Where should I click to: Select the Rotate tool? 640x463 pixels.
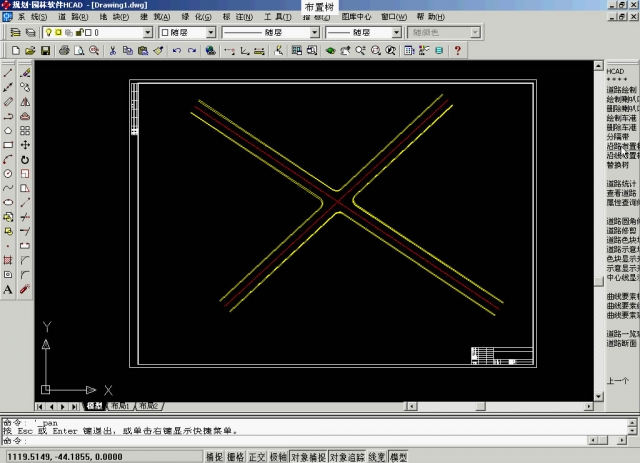point(25,159)
